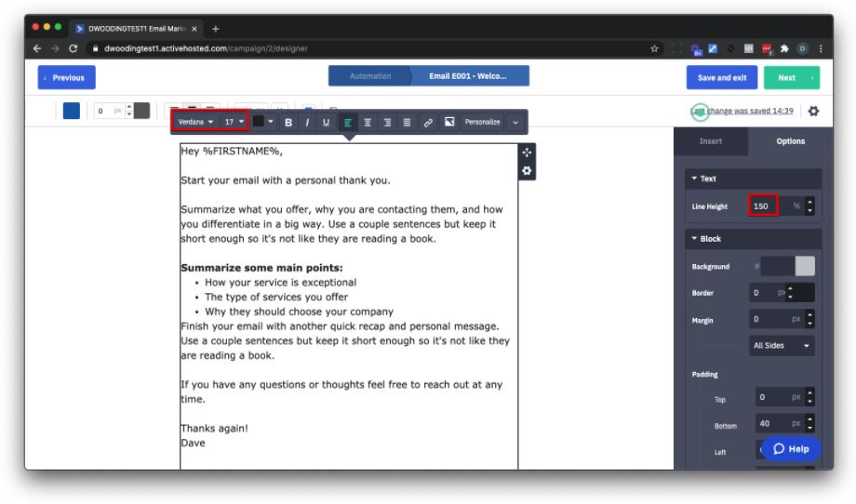Image resolution: width=856 pixels, height=504 pixels.
Task: Click the block move handle icon
Action: click(527, 153)
